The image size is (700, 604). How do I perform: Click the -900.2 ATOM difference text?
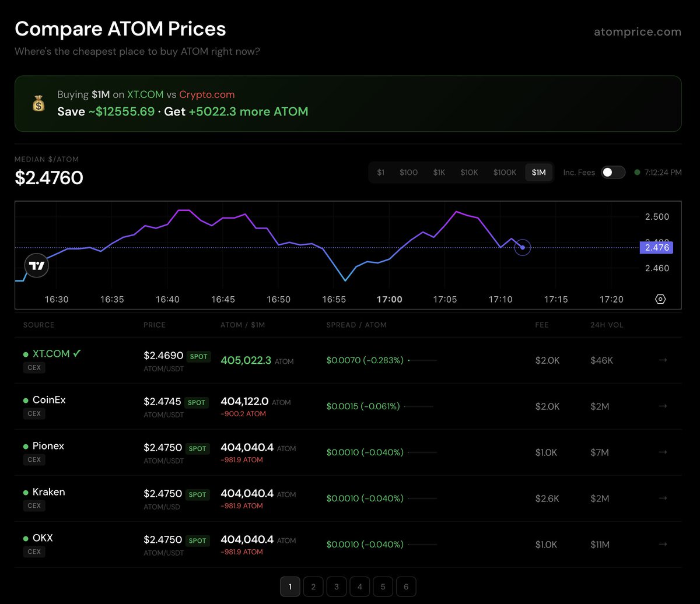[243, 414]
